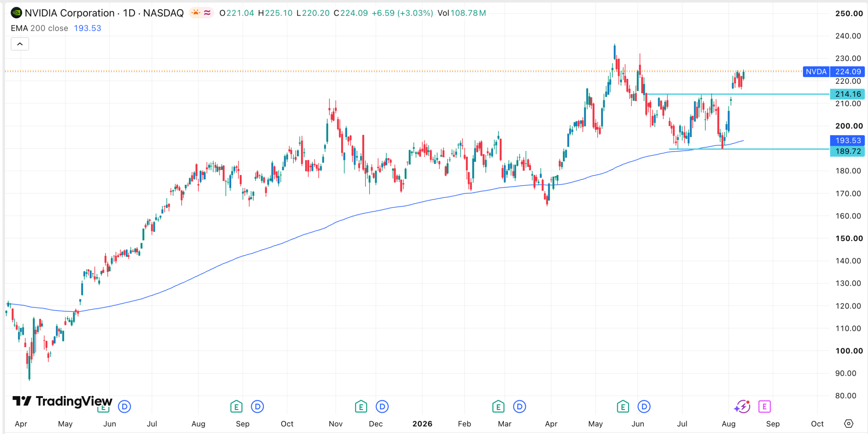Viewport: 868px width, 434px height.
Task: Select the EMA 200 close indicator label
Action: (39, 28)
